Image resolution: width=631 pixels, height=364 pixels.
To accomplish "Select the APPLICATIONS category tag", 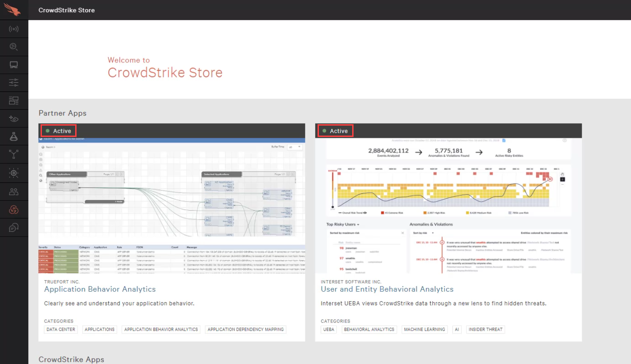I will click(100, 329).
